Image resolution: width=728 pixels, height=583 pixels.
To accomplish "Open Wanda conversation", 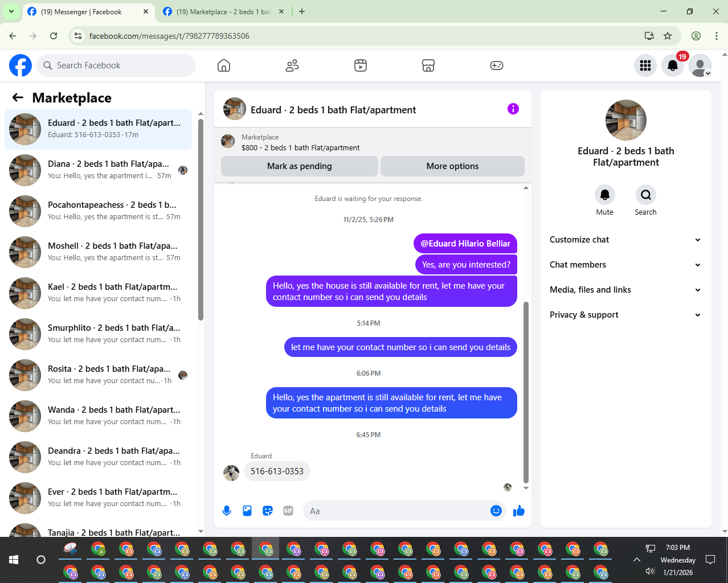I will coord(98,416).
